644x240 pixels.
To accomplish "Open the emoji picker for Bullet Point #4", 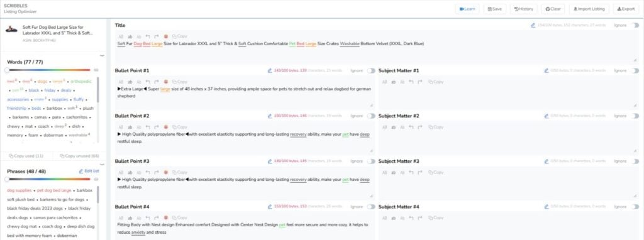I will pos(165,218).
